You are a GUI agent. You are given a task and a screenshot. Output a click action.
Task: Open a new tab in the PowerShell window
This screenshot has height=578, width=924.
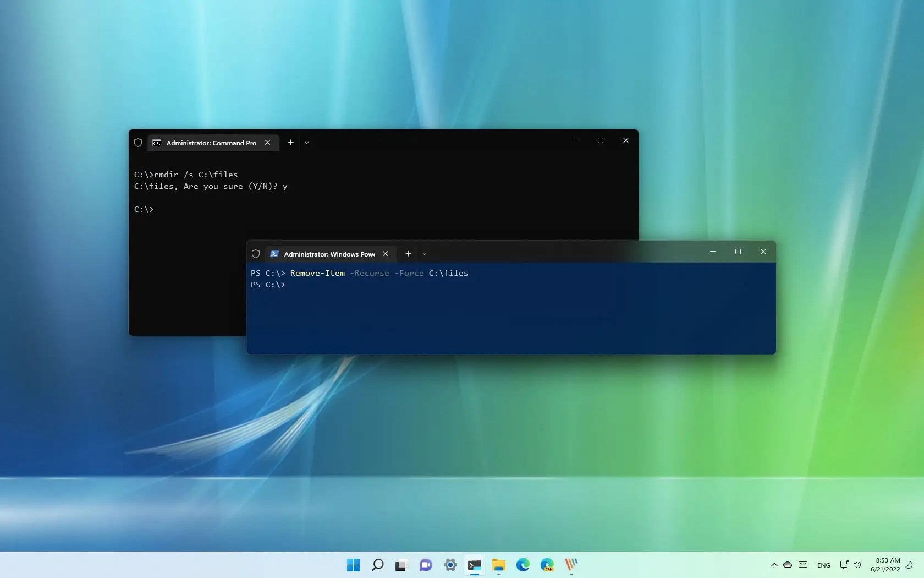408,254
